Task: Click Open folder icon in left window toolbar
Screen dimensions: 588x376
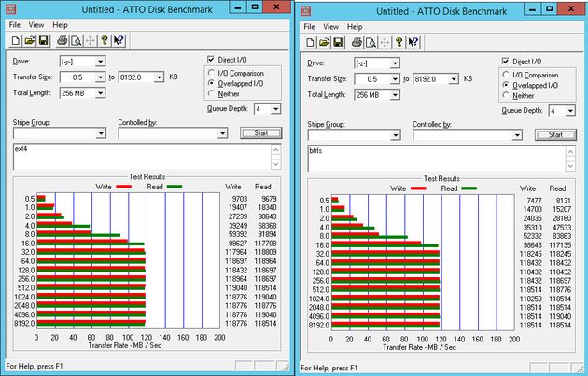Action: pyautogui.click(x=30, y=40)
